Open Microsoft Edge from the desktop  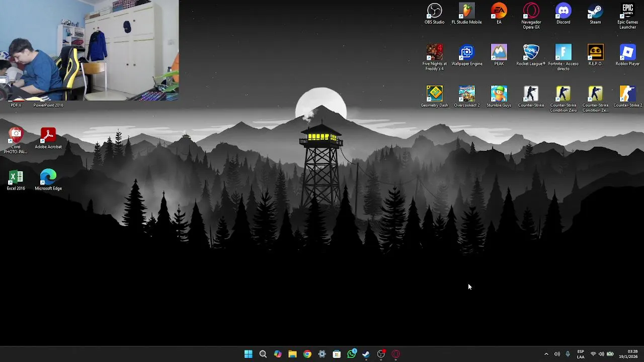[x=48, y=180]
